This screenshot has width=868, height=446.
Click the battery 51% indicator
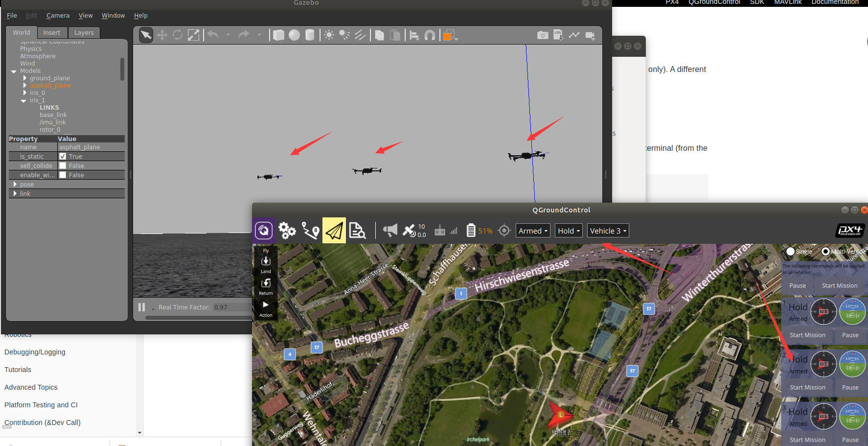tap(480, 231)
